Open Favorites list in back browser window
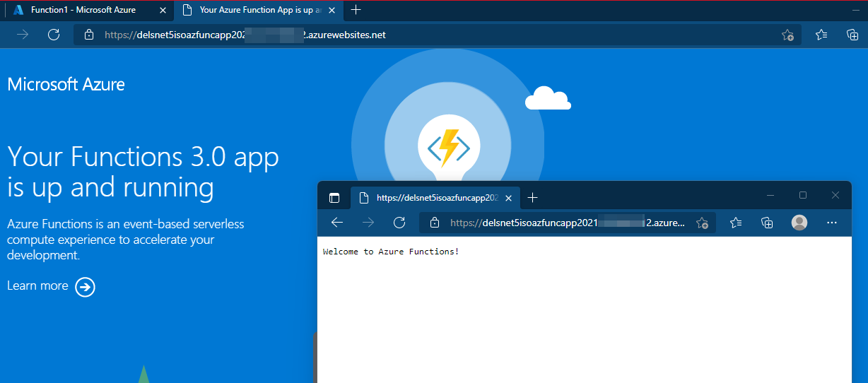The width and height of the screenshot is (868, 383). click(x=821, y=35)
